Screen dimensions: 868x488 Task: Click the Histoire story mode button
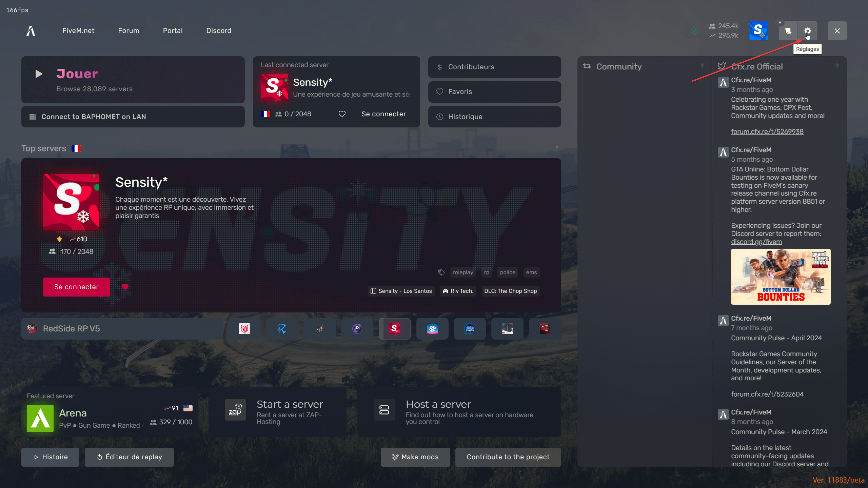click(x=50, y=457)
